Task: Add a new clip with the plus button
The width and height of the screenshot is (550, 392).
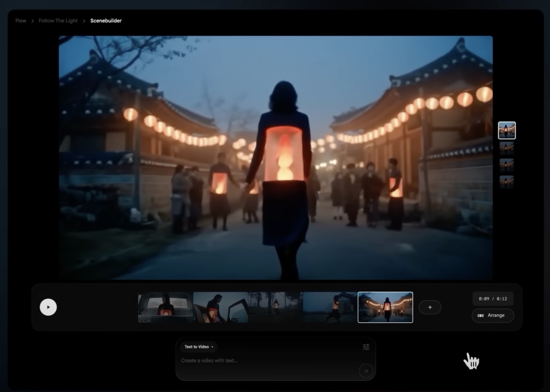Action: tap(430, 307)
